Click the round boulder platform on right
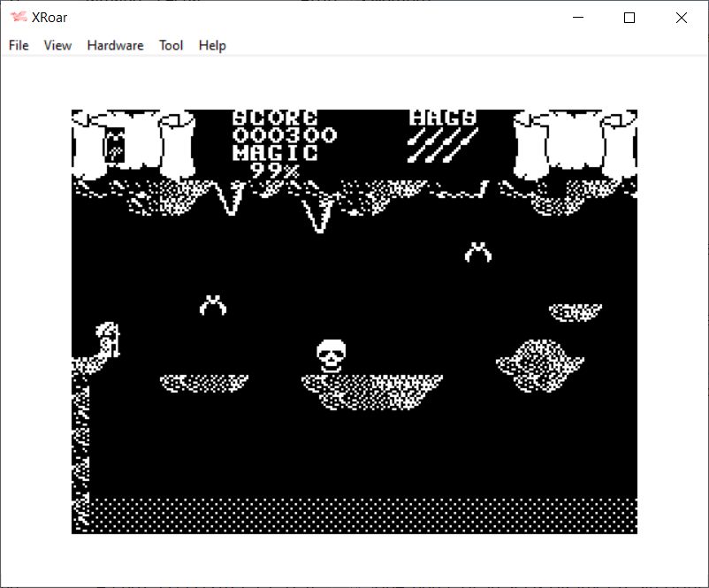This screenshot has width=709, height=588. [539, 364]
